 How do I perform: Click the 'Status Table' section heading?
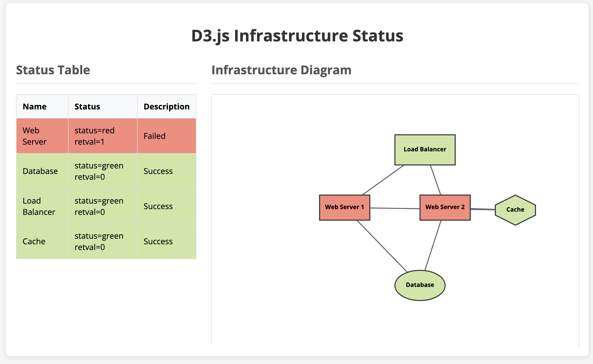pyautogui.click(x=53, y=70)
